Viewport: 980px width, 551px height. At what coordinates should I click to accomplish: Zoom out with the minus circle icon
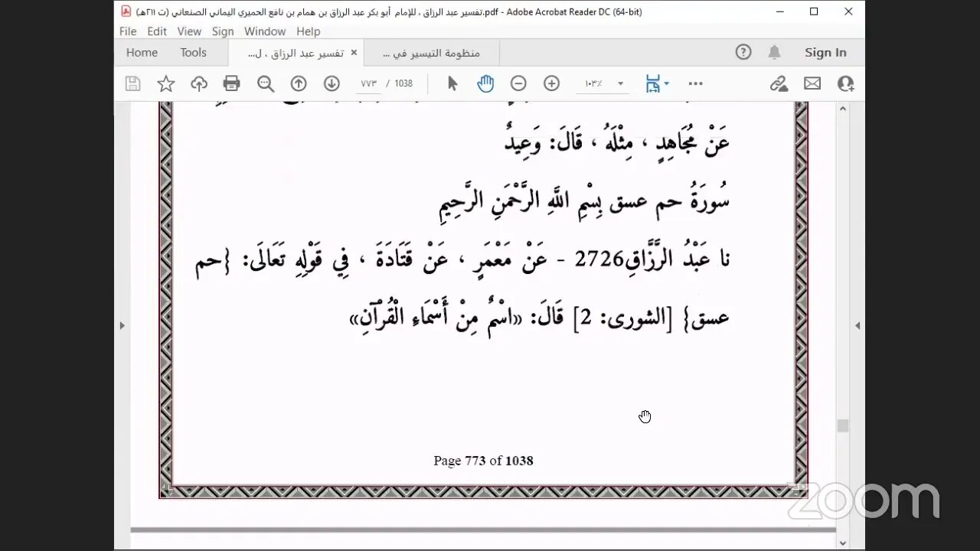[518, 83]
